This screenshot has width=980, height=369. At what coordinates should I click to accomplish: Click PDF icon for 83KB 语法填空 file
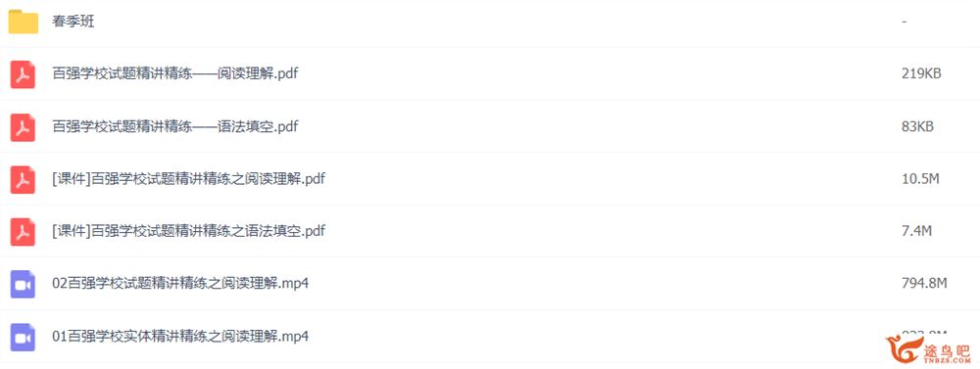(x=24, y=127)
